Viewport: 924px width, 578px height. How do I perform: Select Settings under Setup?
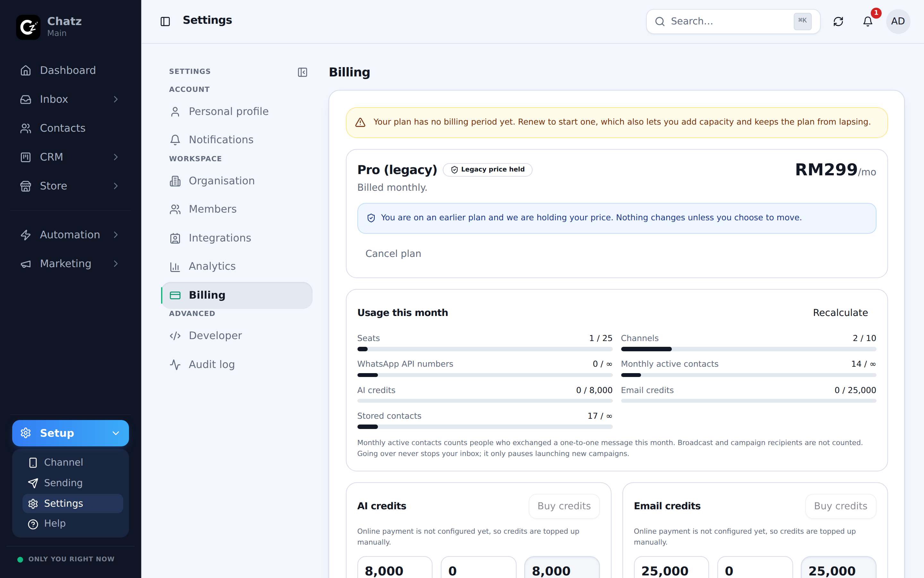click(x=73, y=503)
